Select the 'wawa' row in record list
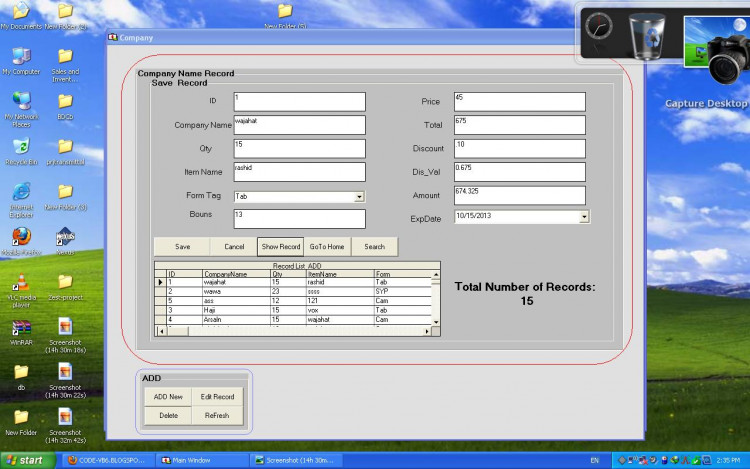 coord(293,291)
